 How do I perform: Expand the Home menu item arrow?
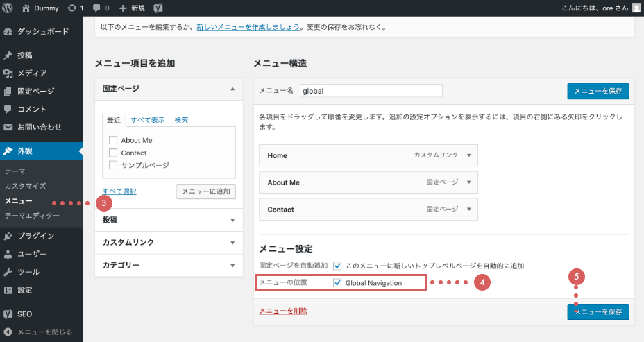[x=469, y=156]
